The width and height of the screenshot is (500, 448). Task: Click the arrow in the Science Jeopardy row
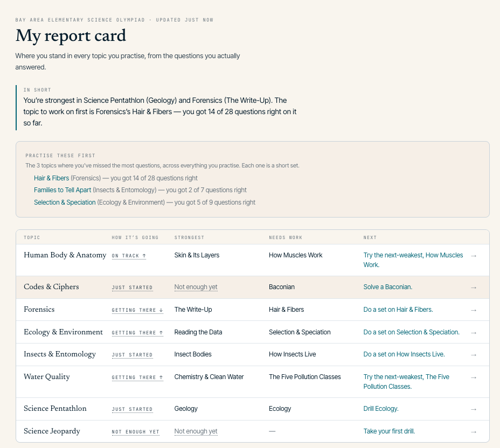[x=474, y=432]
